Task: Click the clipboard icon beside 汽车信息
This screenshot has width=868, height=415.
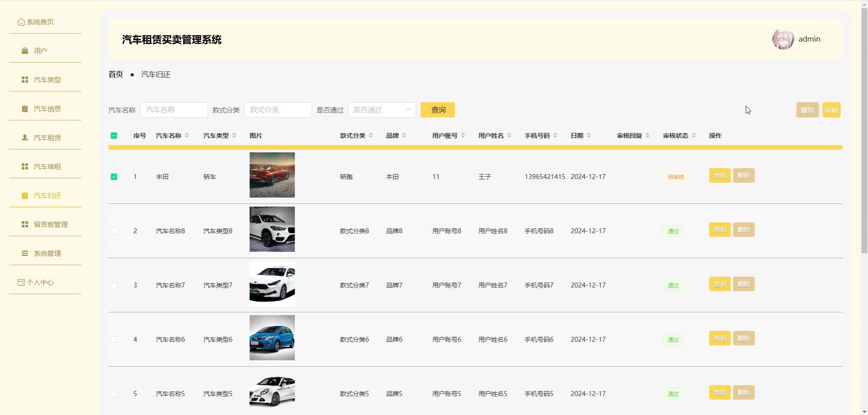Action: tap(25, 109)
